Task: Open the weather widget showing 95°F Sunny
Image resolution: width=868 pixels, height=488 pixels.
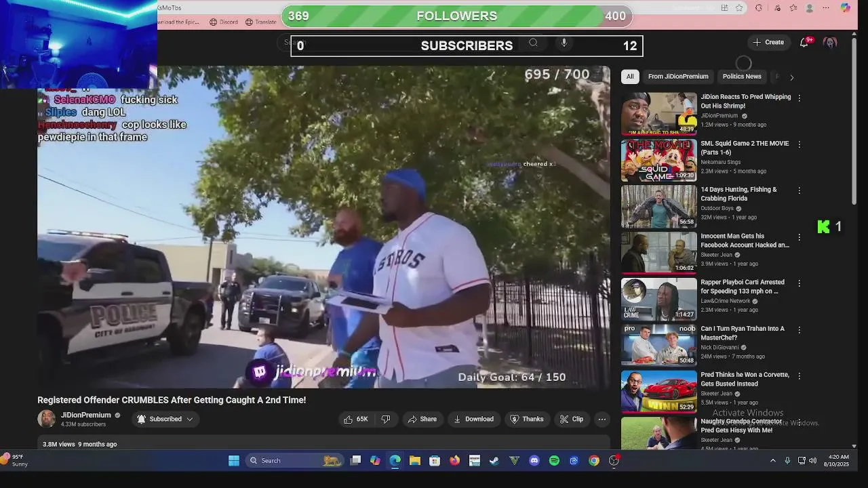Action: coord(15,461)
